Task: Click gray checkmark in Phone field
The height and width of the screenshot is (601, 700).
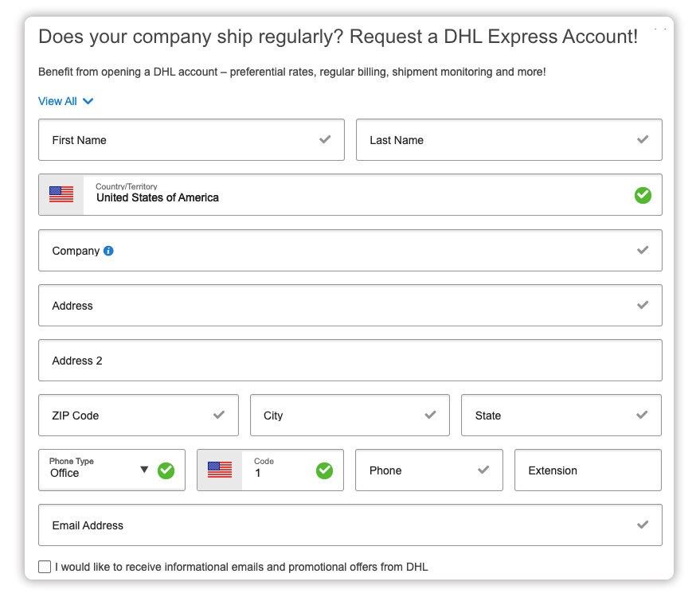Action: [483, 470]
